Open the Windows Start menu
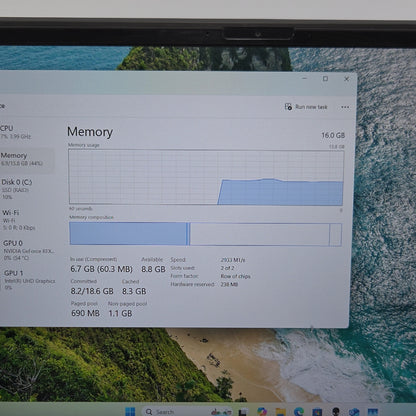The image size is (416, 416). [x=130, y=412]
